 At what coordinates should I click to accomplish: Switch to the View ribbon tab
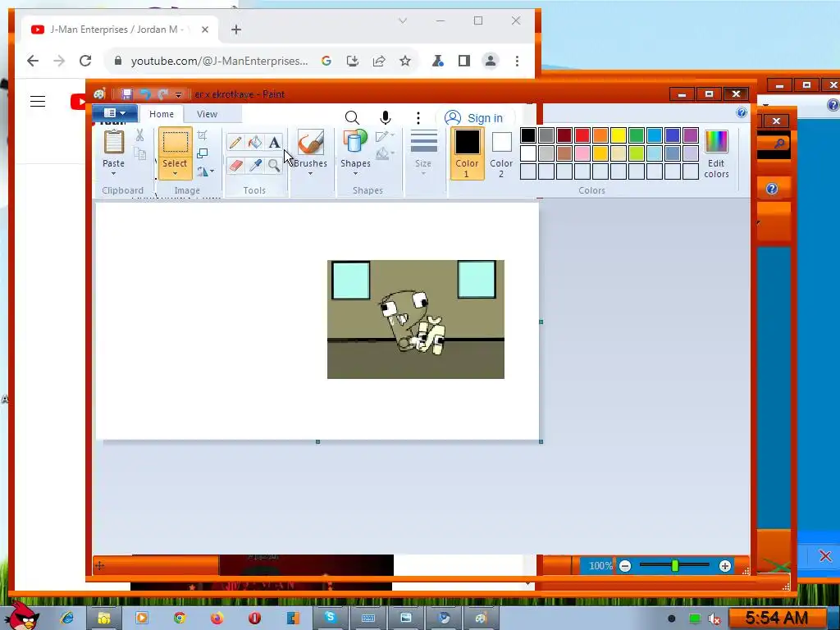coord(207,114)
